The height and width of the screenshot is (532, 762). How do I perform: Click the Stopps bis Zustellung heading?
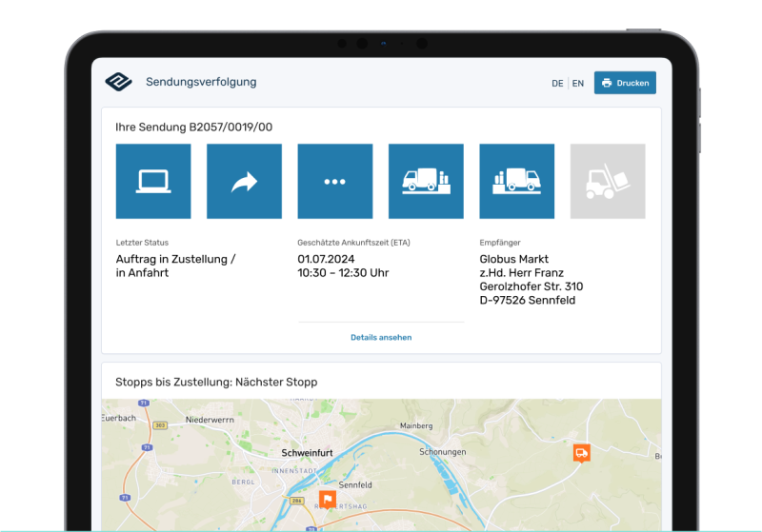pyautogui.click(x=216, y=382)
